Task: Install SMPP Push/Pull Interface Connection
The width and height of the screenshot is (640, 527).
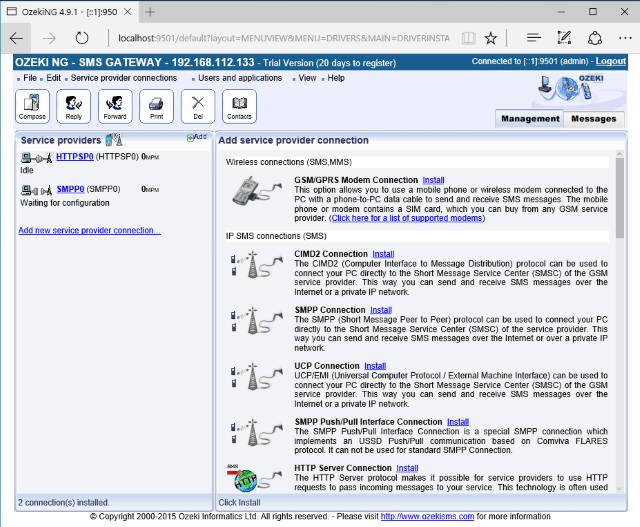Action: (x=458, y=422)
